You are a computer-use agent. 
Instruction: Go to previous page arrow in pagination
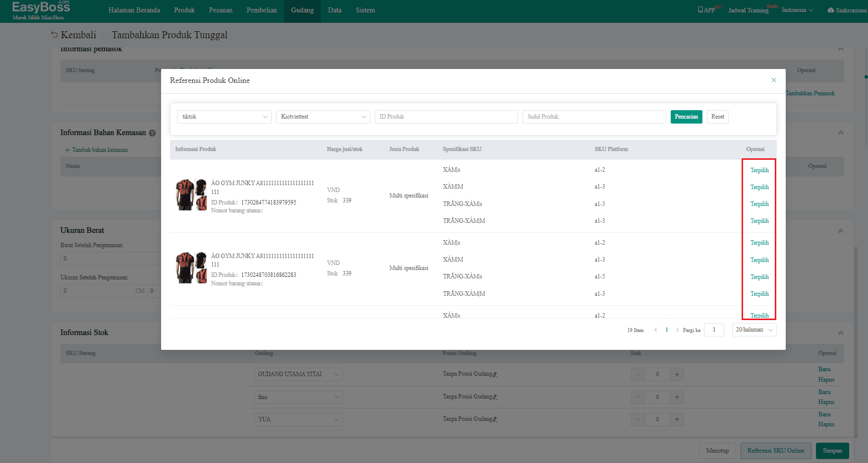[x=656, y=330]
